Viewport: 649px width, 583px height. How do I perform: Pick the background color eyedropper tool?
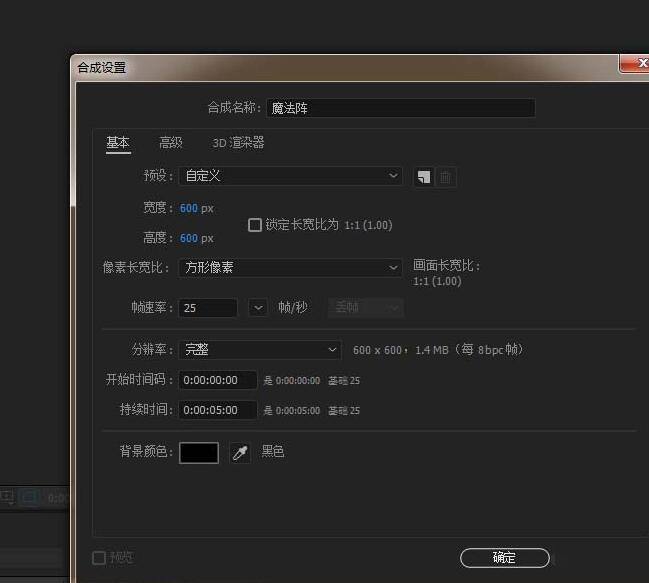pyautogui.click(x=240, y=453)
